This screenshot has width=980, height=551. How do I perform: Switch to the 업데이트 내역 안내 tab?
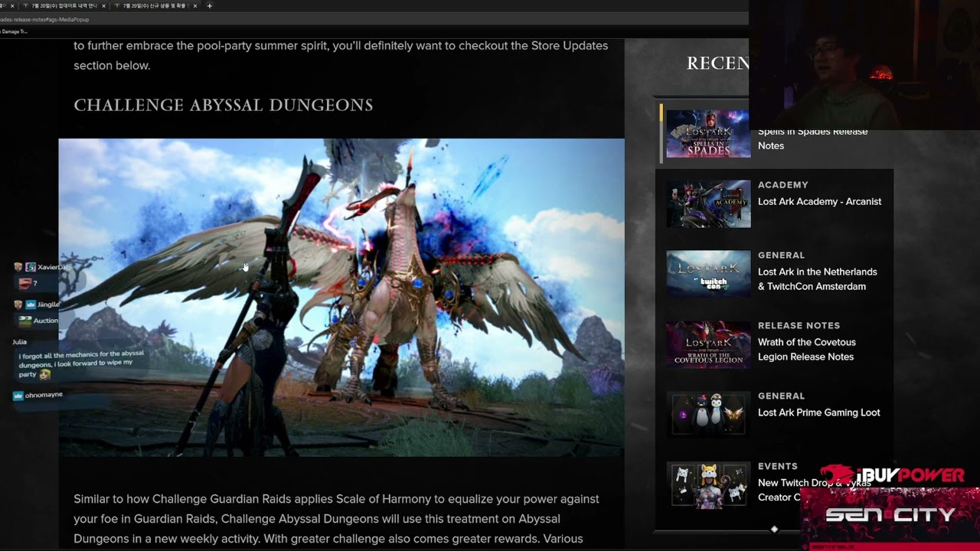point(65,5)
